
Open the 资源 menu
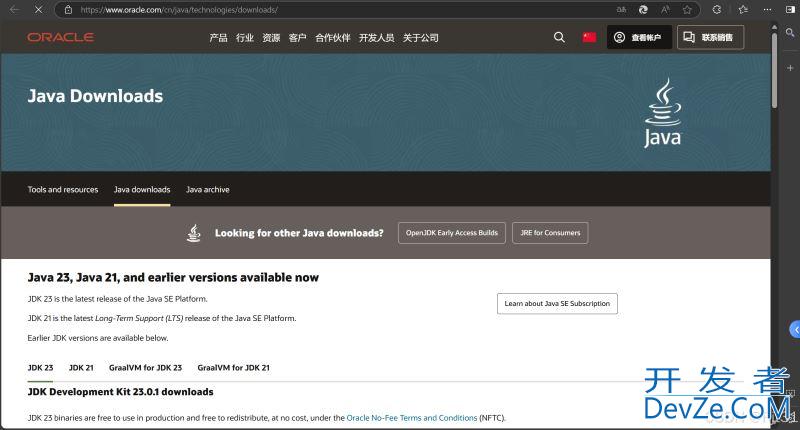coord(271,38)
